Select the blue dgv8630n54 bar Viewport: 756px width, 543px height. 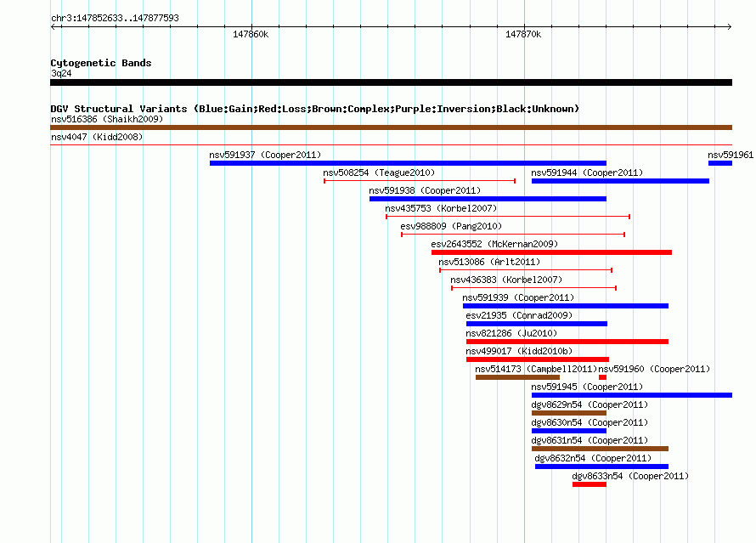569,431
